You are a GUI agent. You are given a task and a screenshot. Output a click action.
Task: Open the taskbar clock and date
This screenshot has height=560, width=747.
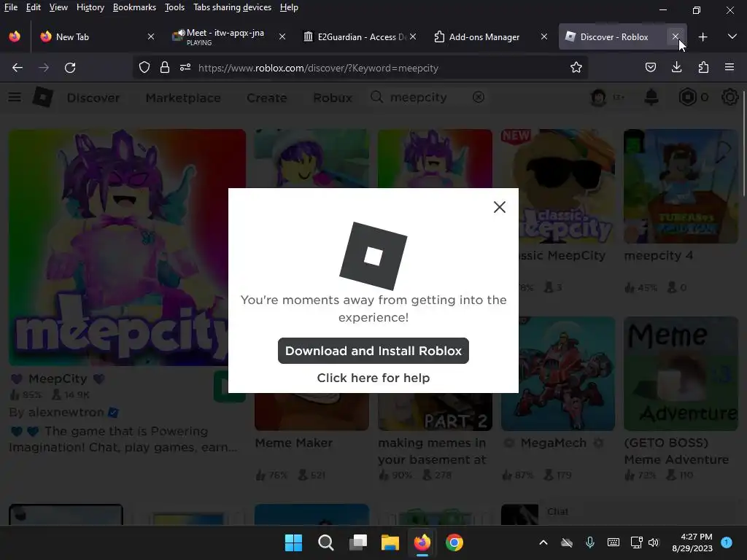coord(692,542)
